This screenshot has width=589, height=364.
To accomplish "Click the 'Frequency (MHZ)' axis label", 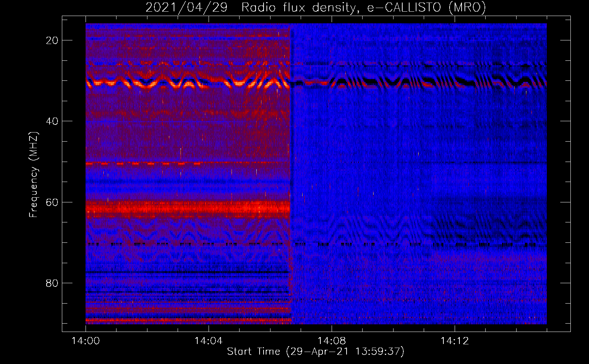I will point(33,175).
